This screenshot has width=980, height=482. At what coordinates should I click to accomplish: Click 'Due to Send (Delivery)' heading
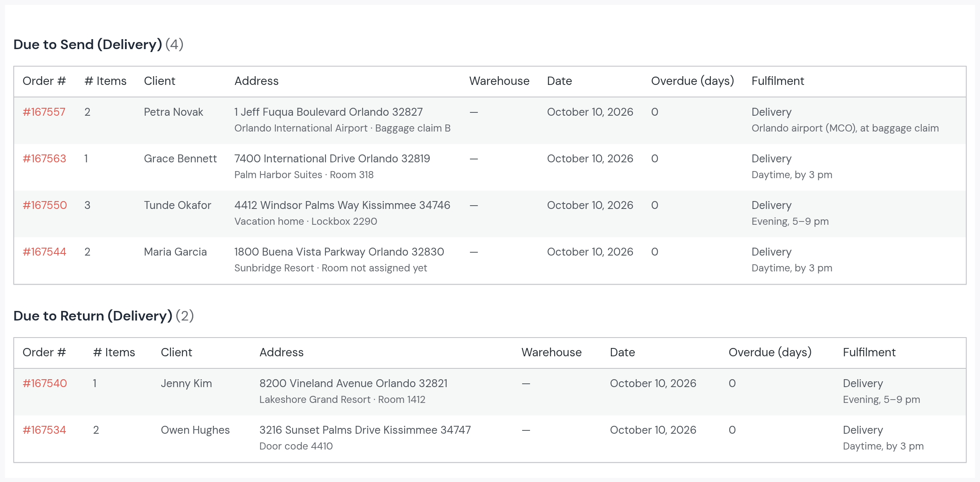coord(87,45)
